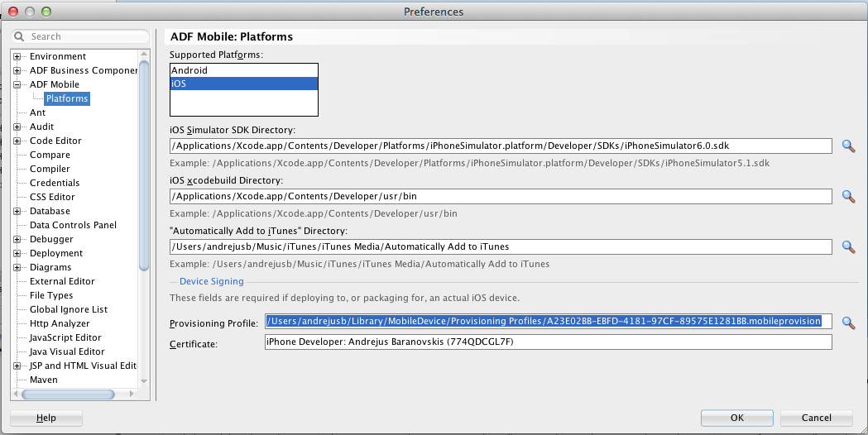Viewport: 868px width, 435px height.
Task: Select iOS in Supported Platforms list
Action: (x=243, y=84)
